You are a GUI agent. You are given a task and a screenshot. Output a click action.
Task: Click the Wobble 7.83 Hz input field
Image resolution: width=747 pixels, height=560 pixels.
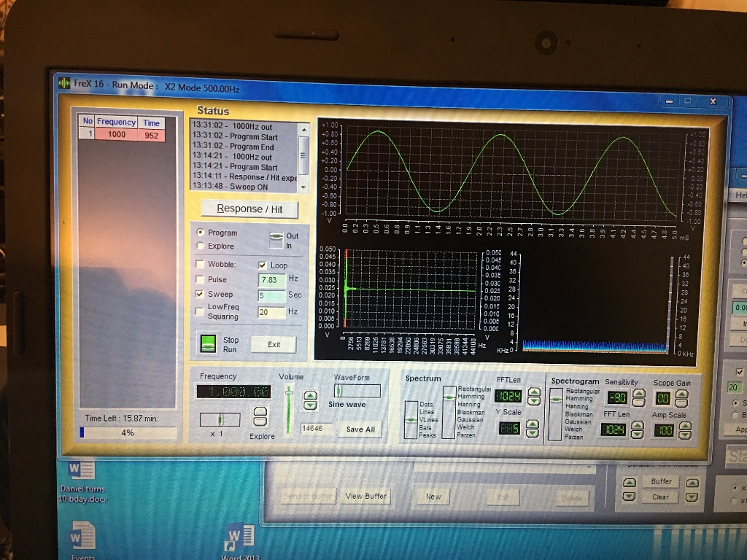pos(271,279)
